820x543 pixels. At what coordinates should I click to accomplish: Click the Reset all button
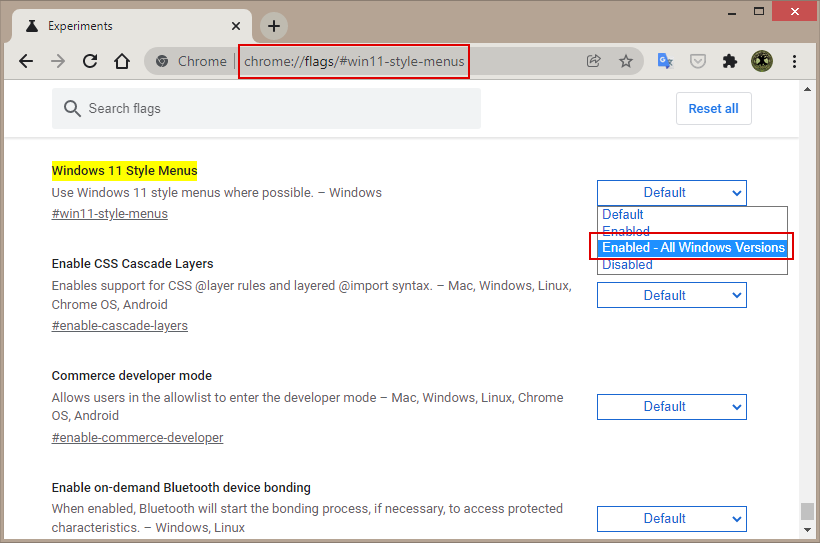point(713,109)
